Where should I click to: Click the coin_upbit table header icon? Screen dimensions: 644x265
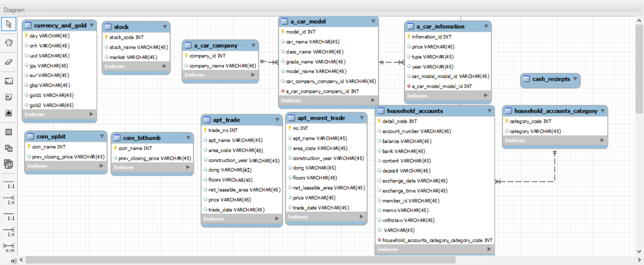[x=31, y=136]
